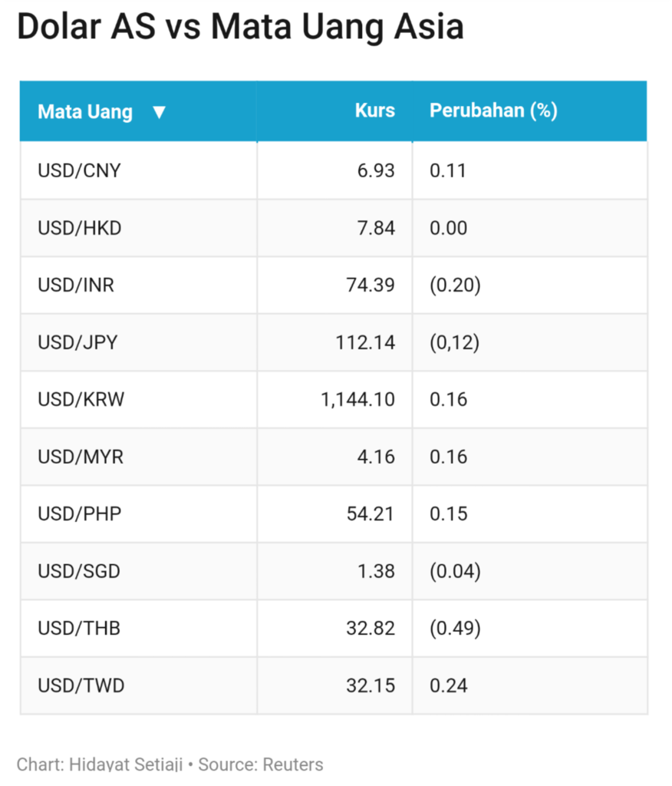Click the USD/INR row label
Image resolution: width=672 pixels, height=786 pixels.
pos(76,286)
